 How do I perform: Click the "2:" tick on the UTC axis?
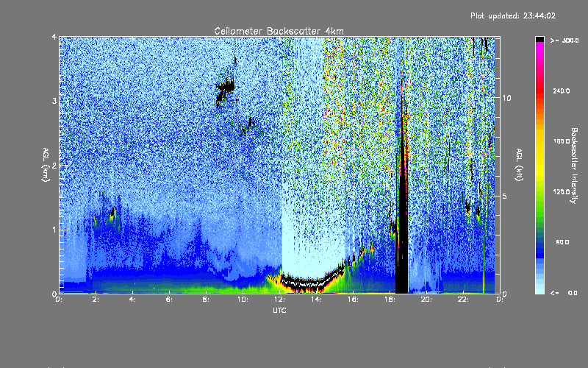tap(96, 300)
